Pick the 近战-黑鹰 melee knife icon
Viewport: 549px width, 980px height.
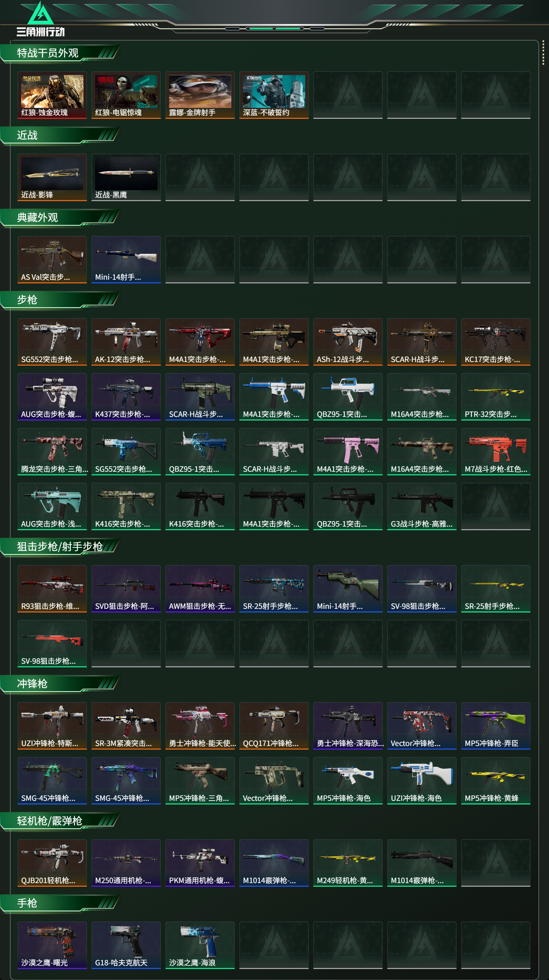pyautogui.click(x=126, y=177)
